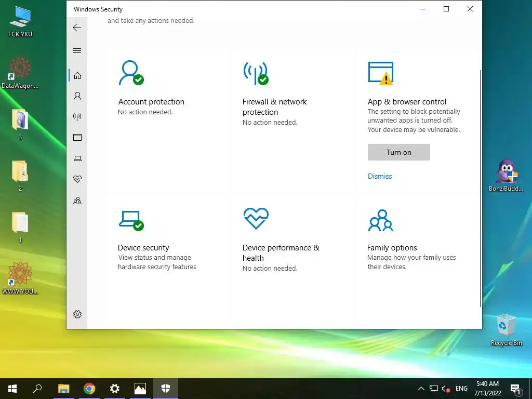Switch to Photos app in taskbar

click(140, 389)
